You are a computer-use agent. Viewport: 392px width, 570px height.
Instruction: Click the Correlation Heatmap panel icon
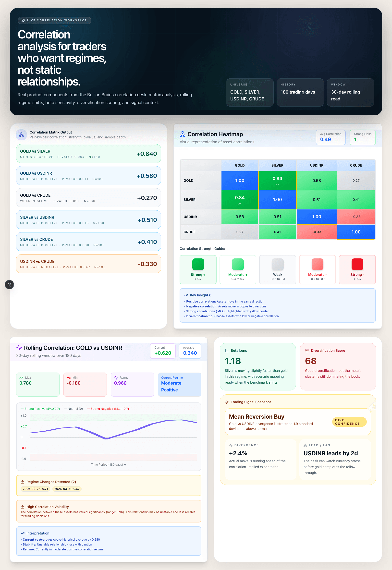(x=183, y=134)
